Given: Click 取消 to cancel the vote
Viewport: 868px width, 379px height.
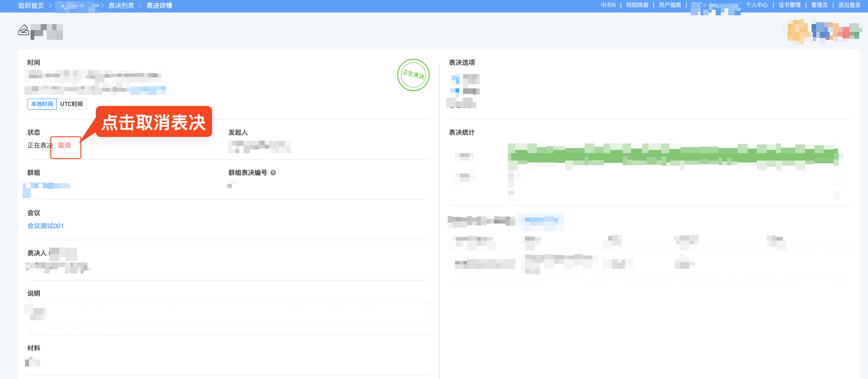Looking at the screenshot, I should [64, 145].
